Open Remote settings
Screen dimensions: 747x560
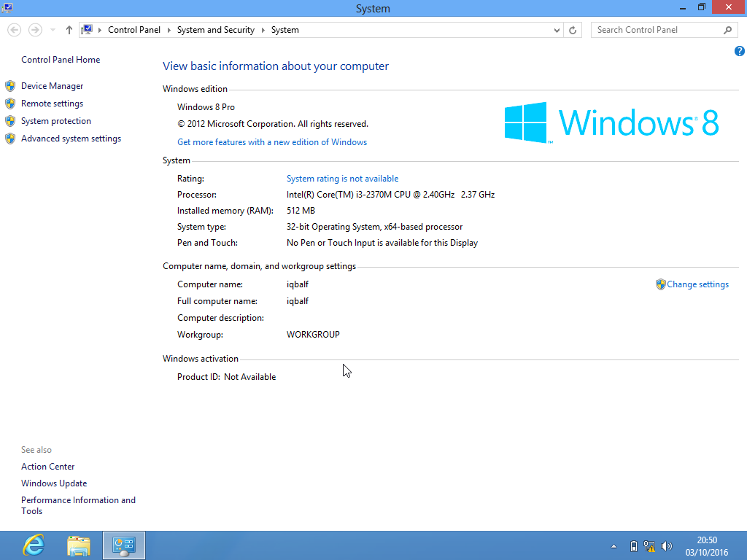pyautogui.click(x=52, y=104)
